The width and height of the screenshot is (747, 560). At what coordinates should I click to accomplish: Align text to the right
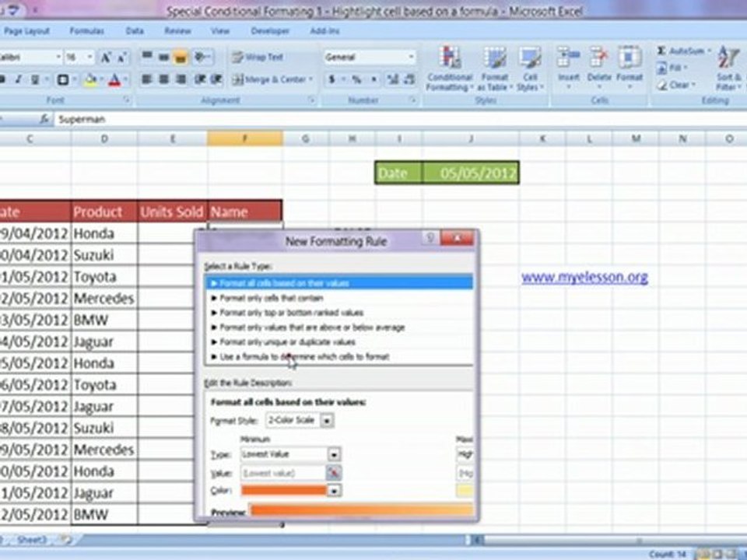tap(181, 79)
